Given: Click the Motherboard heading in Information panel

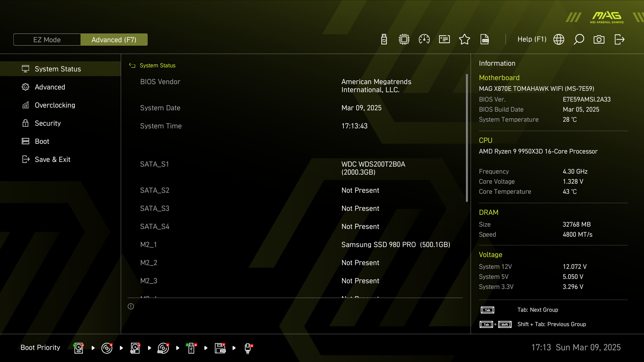Looking at the screenshot, I should [x=499, y=78].
